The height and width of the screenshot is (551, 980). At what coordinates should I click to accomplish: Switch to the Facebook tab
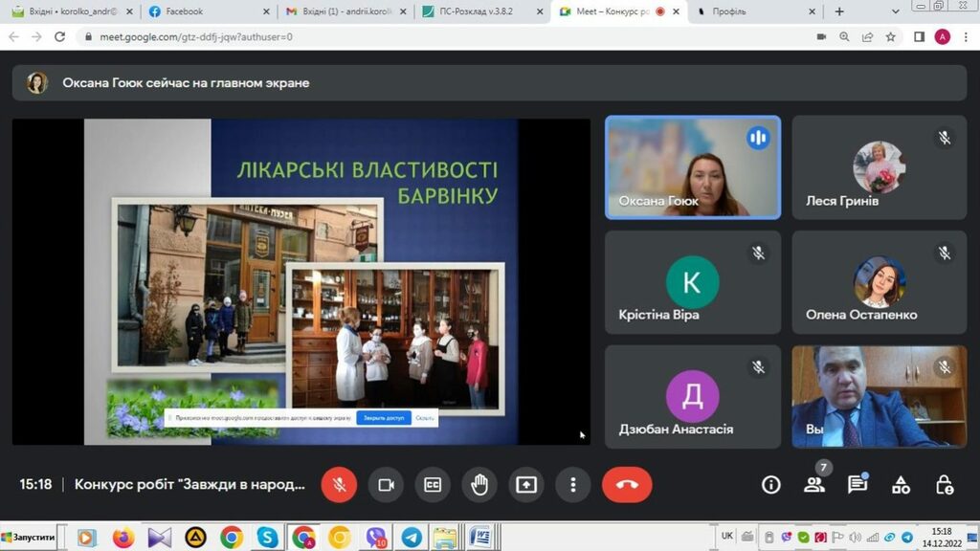[x=204, y=11]
